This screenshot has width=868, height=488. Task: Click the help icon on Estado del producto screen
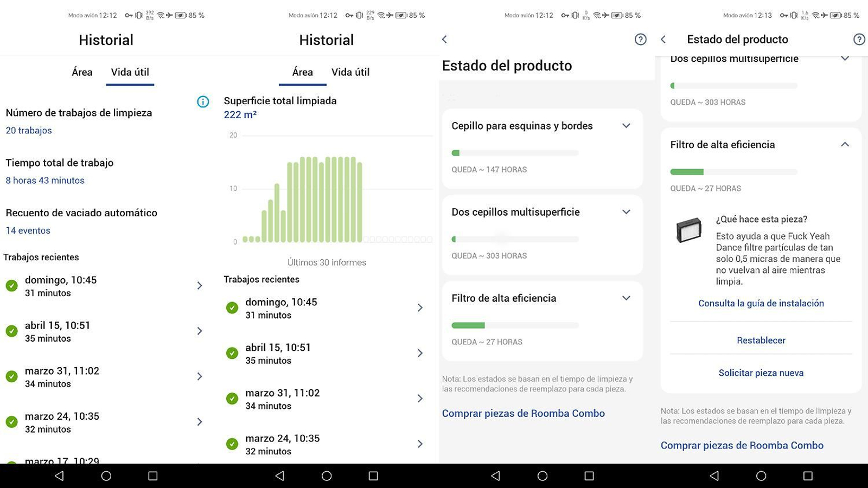click(641, 39)
